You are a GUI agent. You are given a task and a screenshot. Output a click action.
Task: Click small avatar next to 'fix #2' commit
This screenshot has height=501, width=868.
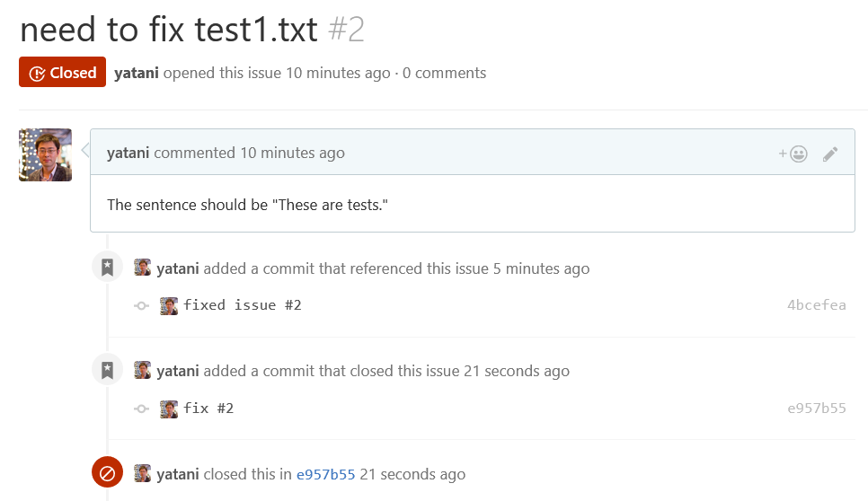click(x=169, y=409)
